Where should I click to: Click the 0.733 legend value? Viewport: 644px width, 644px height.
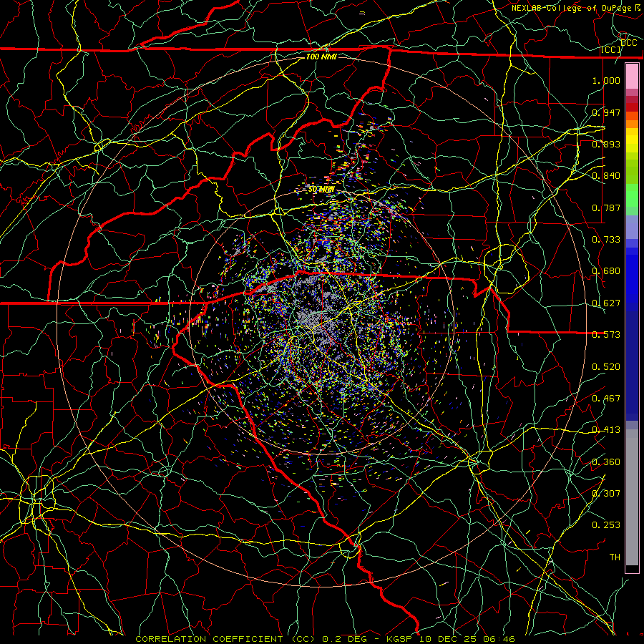click(x=606, y=240)
